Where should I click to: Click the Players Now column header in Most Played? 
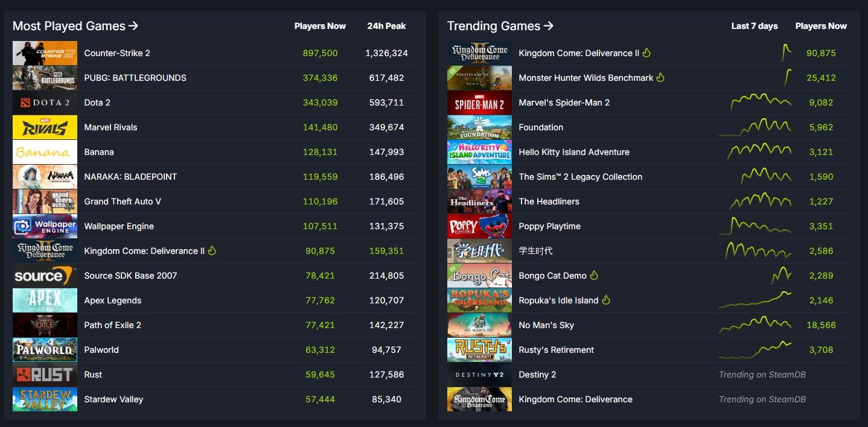(x=320, y=26)
